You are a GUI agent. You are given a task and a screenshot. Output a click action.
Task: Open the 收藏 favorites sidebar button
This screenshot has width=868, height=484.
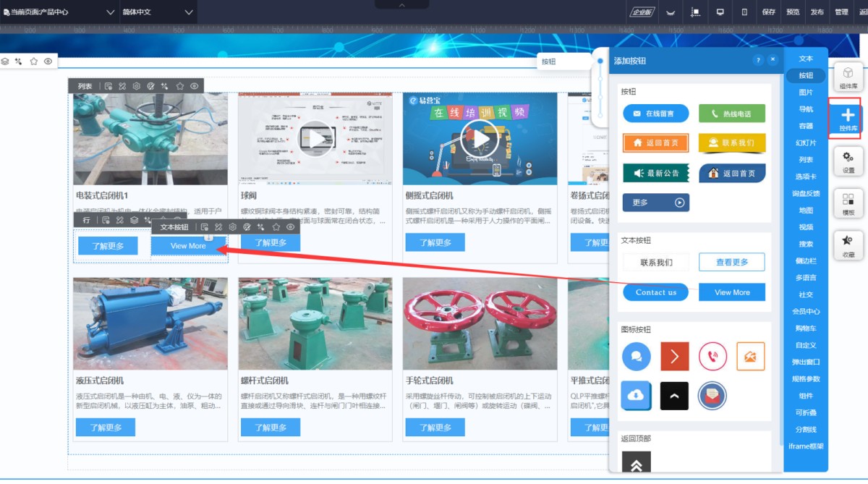848,245
